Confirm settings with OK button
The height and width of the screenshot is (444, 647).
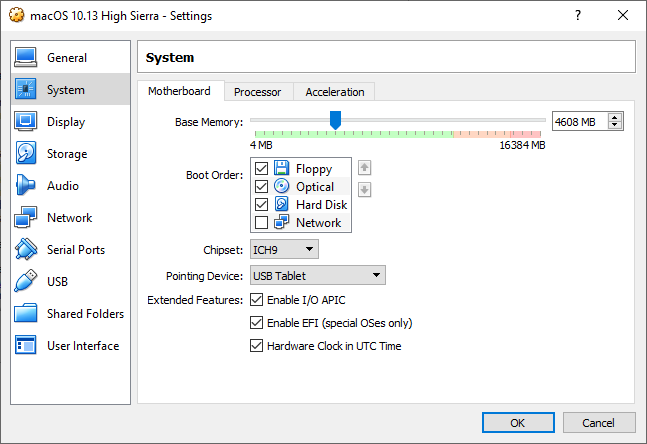click(x=517, y=423)
